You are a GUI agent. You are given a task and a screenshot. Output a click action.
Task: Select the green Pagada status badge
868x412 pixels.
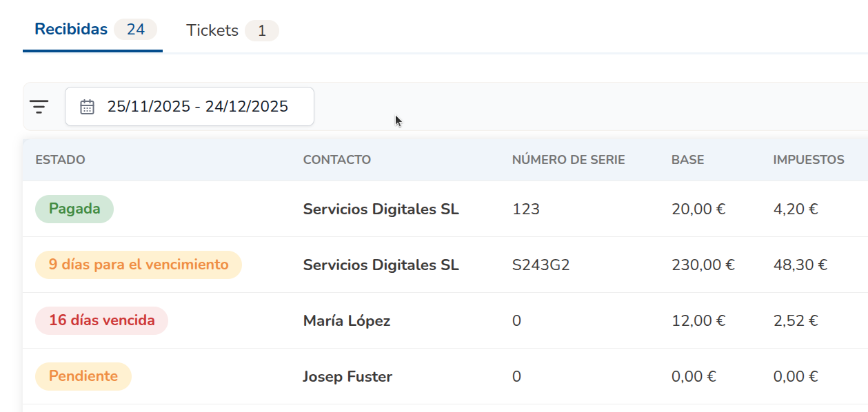point(74,208)
